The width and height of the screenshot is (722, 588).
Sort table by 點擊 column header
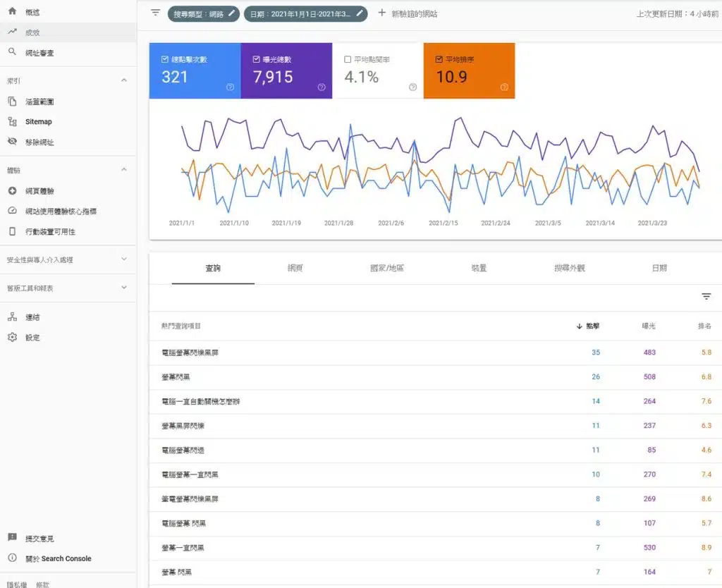(589, 326)
